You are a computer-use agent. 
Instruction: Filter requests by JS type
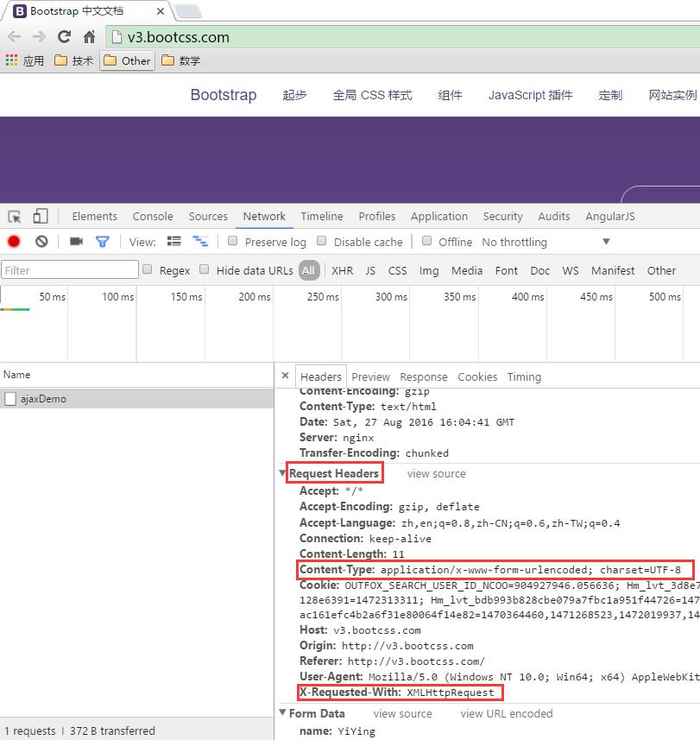[370, 271]
